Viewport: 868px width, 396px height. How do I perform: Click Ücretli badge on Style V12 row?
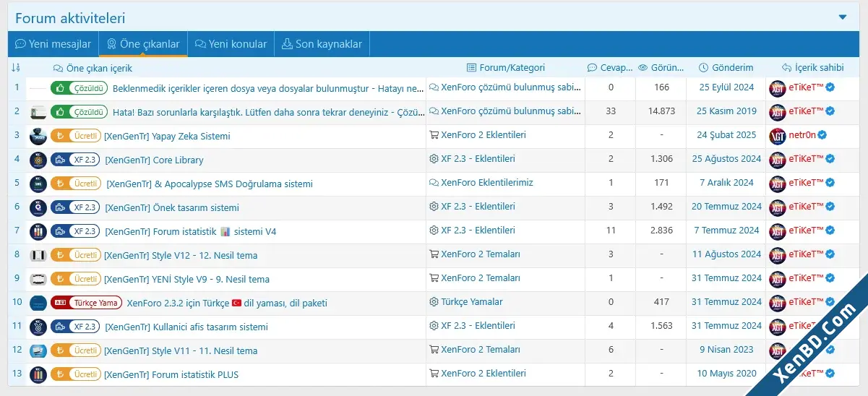click(x=76, y=255)
